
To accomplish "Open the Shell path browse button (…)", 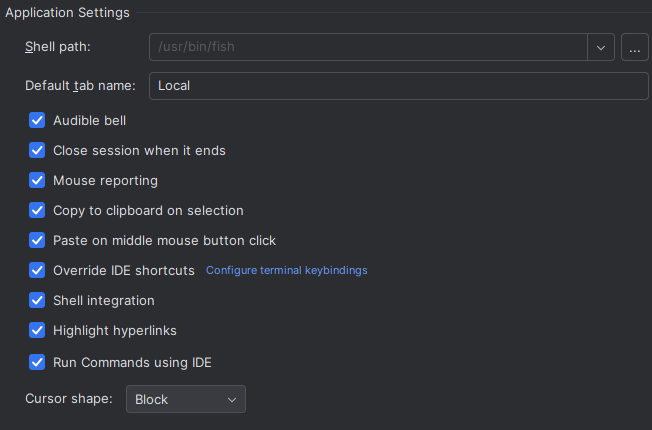I will click(635, 47).
